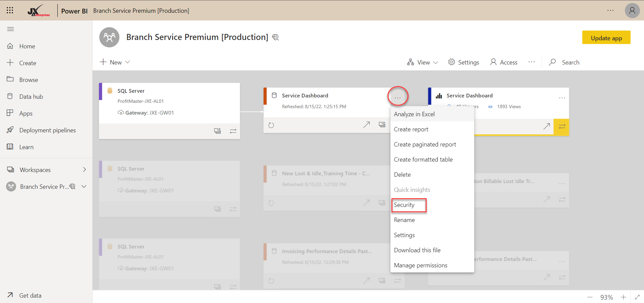The height and width of the screenshot is (303, 644).
Task: Collapse the navigation pane hamburger icon
Action: click(10, 29)
